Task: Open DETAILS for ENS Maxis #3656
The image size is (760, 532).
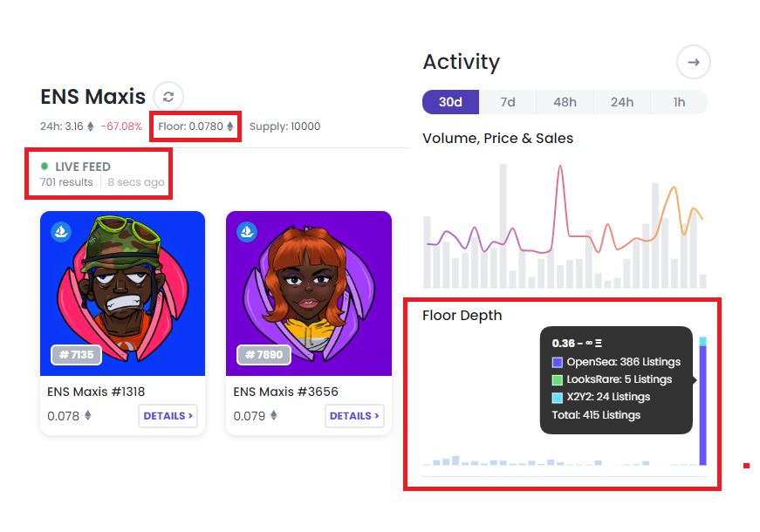Action: 354,416
